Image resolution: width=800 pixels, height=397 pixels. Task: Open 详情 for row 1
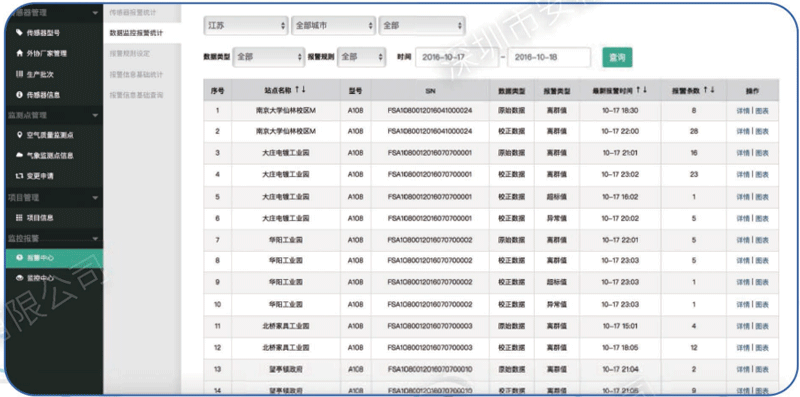tap(743, 111)
